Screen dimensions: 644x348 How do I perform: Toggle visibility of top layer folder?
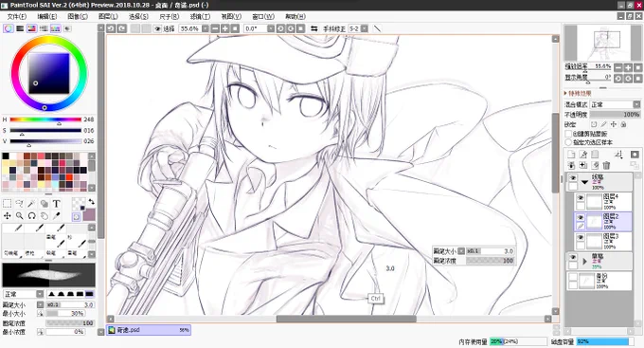pyautogui.click(x=573, y=178)
